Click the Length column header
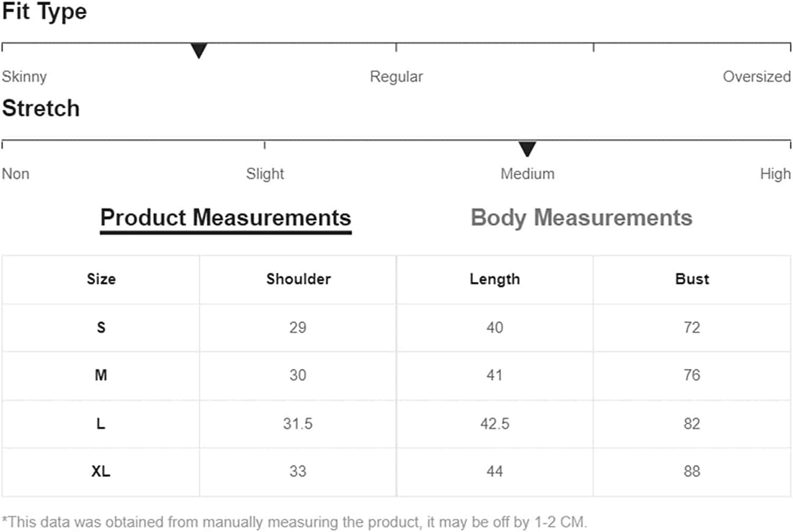The height and width of the screenshot is (532, 793). tap(495, 279)
